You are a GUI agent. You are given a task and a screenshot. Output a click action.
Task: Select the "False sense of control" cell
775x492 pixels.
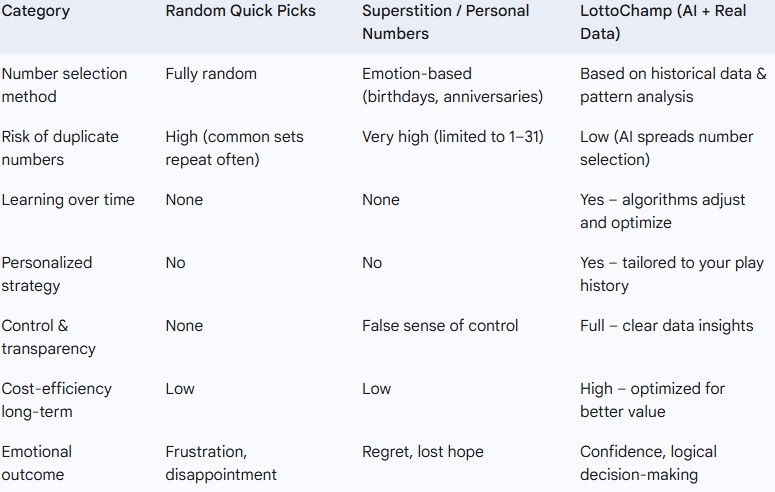pos(440,326)
